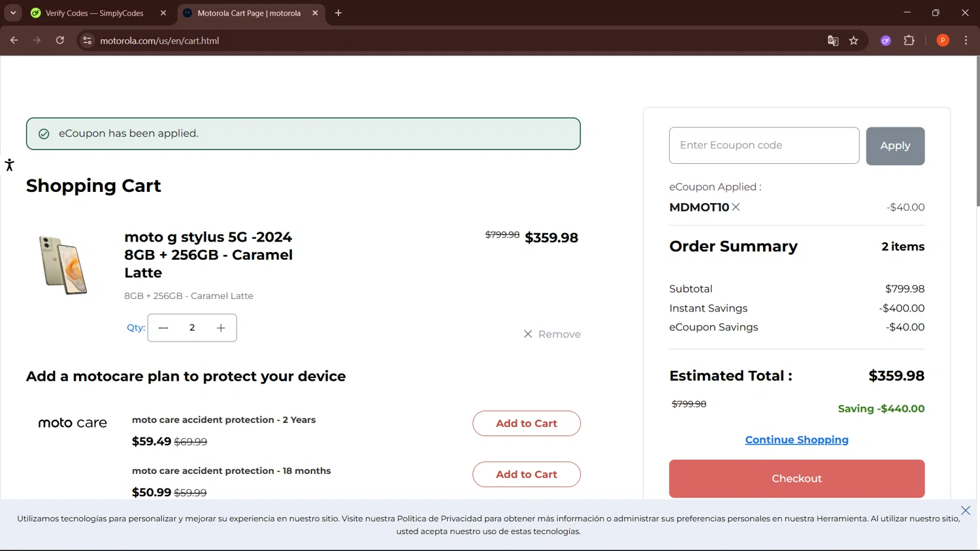Open the Translate page icon
980x551 pixels.
coord(833,40)
